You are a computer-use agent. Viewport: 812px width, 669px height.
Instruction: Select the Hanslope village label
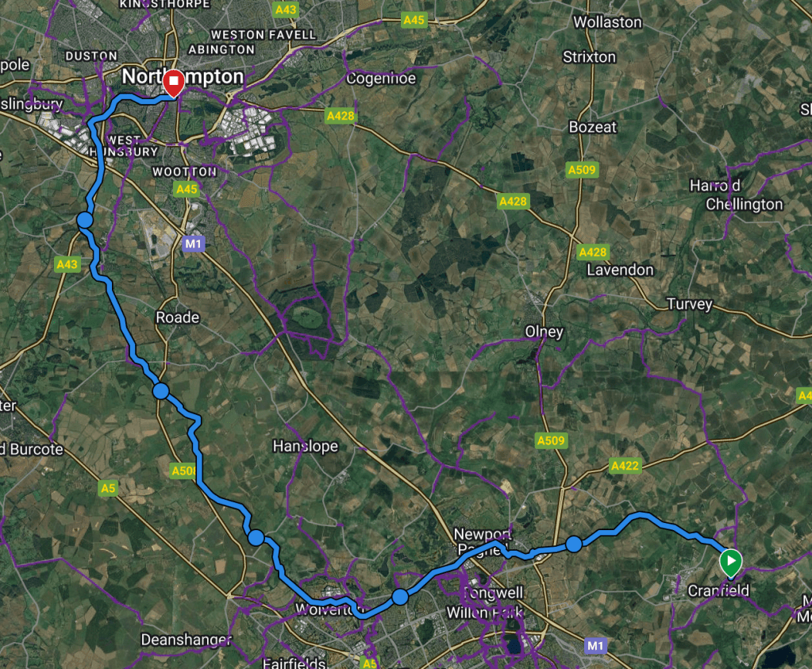click(306, 446)
